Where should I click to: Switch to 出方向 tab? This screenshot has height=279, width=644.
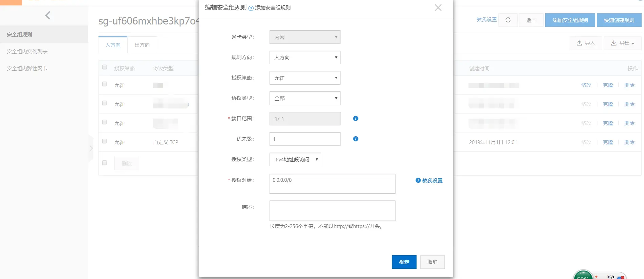(x=142, y=45)
